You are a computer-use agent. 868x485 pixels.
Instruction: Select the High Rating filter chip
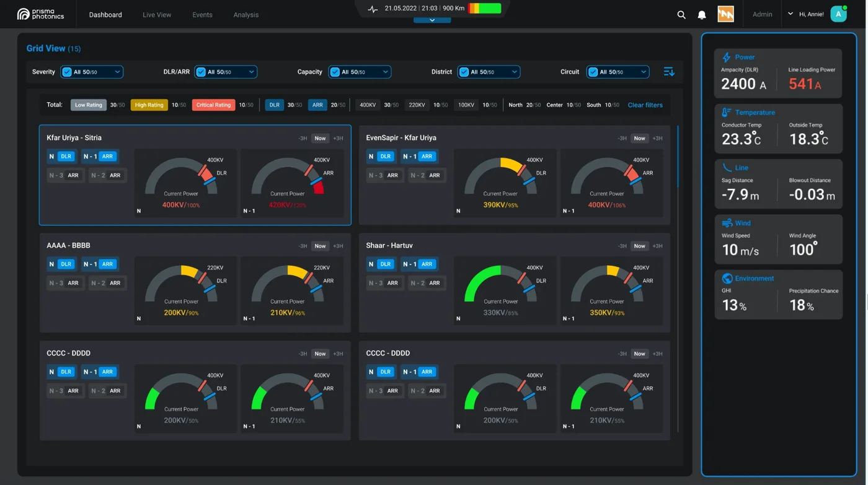coord(149,105)
